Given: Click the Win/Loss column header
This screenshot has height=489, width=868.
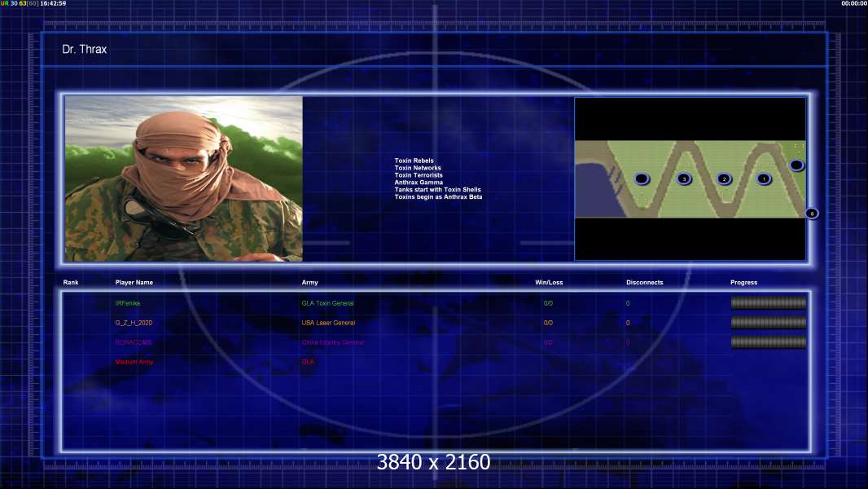Looking at the screenshot, I should click(549, 283).
